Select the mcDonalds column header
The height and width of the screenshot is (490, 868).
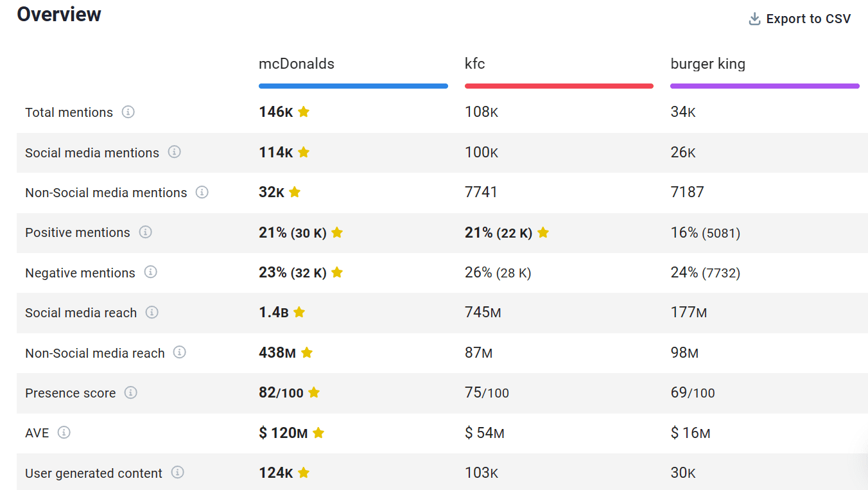tap(297, 64)
